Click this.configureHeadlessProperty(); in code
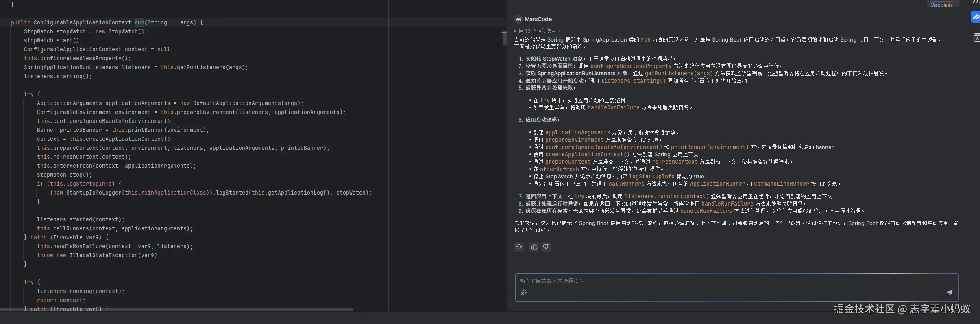The height and width of the screenshot is (324, 980). click(x=78, y=59)
